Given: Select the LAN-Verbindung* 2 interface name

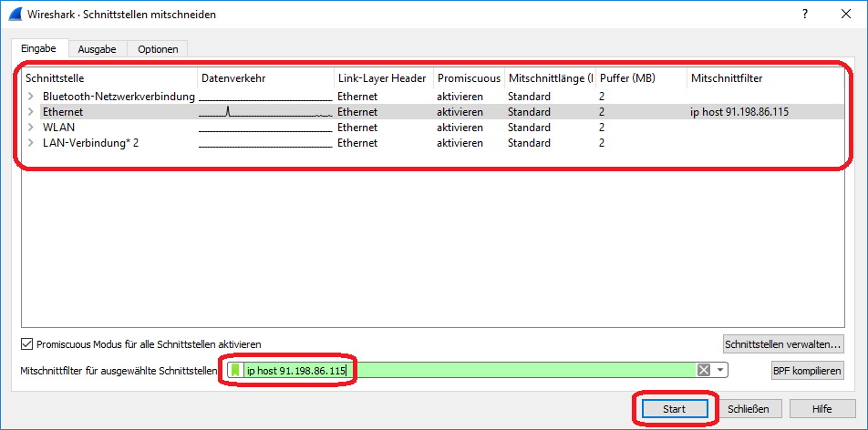Looking at the screenshot, I should point(90,143).
